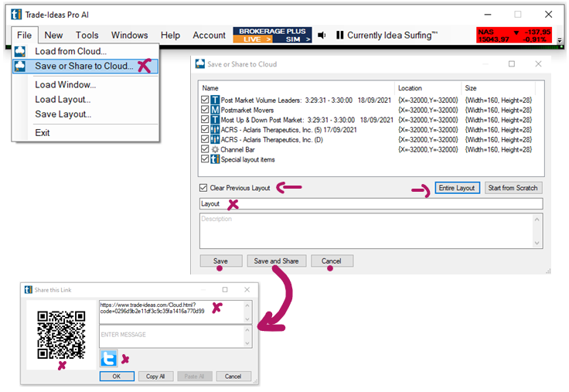Open the Tools menu

pos(87,35)
